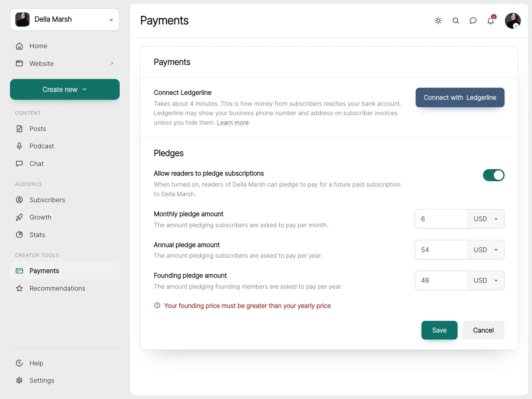Click the Podcast microphone icon in sidebar
Viewport: 532px width, 399px height.
pos(19,146)
